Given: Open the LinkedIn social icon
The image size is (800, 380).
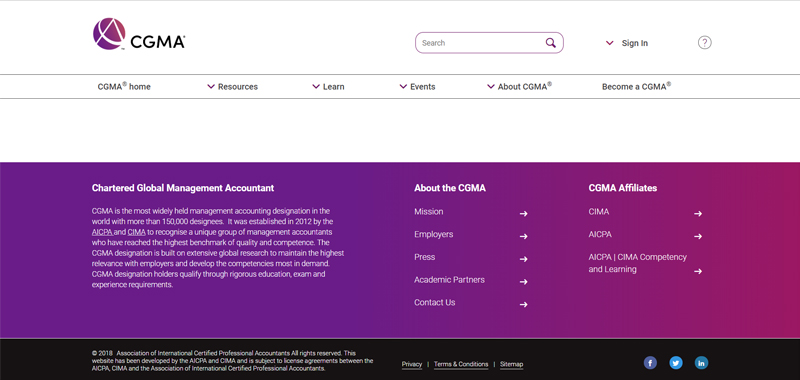Looking at the screenshot, I should coord(702,363).
